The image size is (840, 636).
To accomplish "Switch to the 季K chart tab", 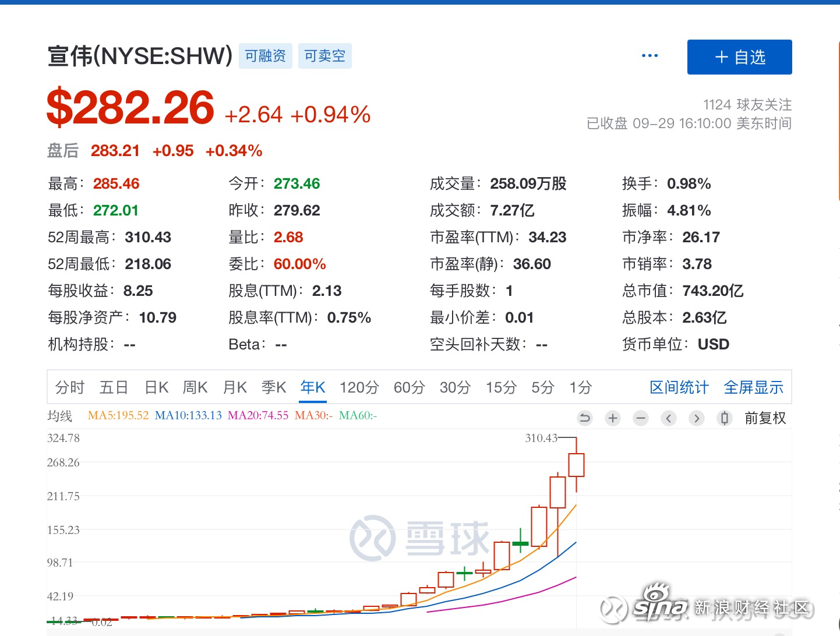I will pos(274,387).
